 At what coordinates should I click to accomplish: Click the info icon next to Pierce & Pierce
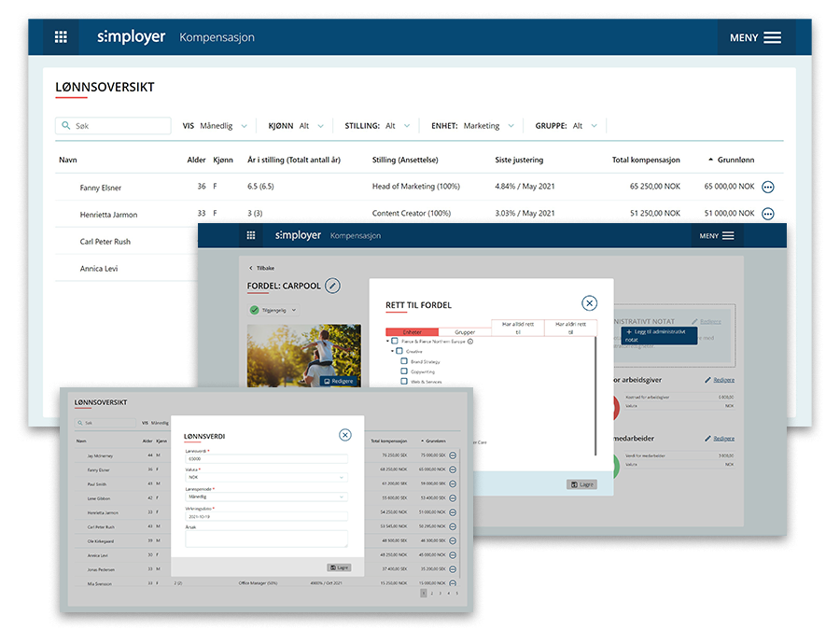tap(470, 342)
